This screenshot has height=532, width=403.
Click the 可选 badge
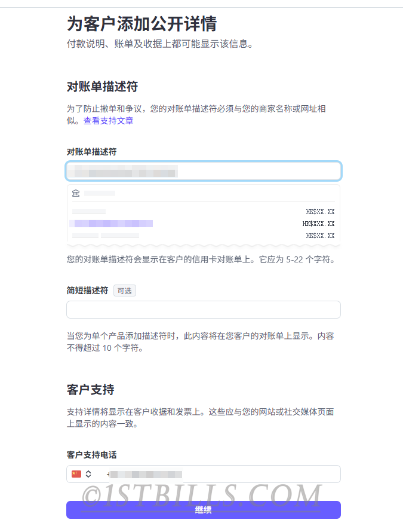125,291
